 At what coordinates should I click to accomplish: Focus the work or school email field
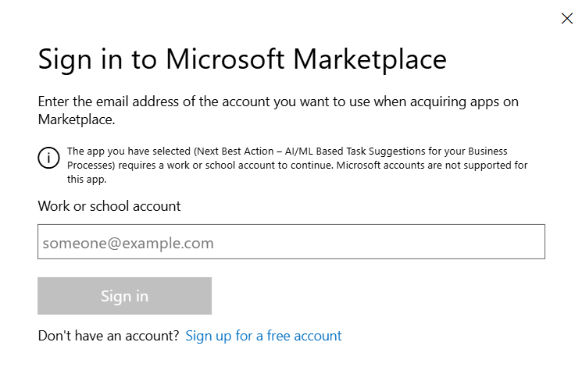291,242
